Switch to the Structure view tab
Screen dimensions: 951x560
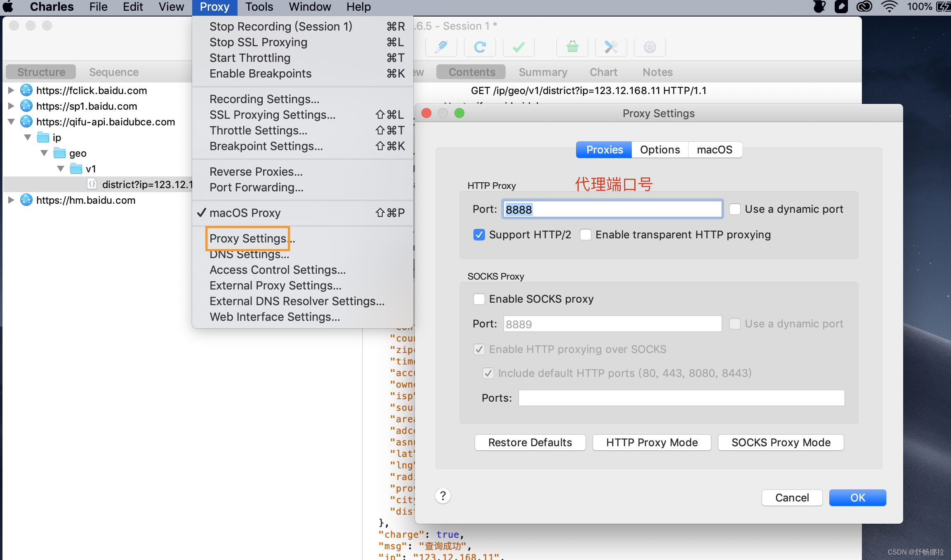[41, 72]
